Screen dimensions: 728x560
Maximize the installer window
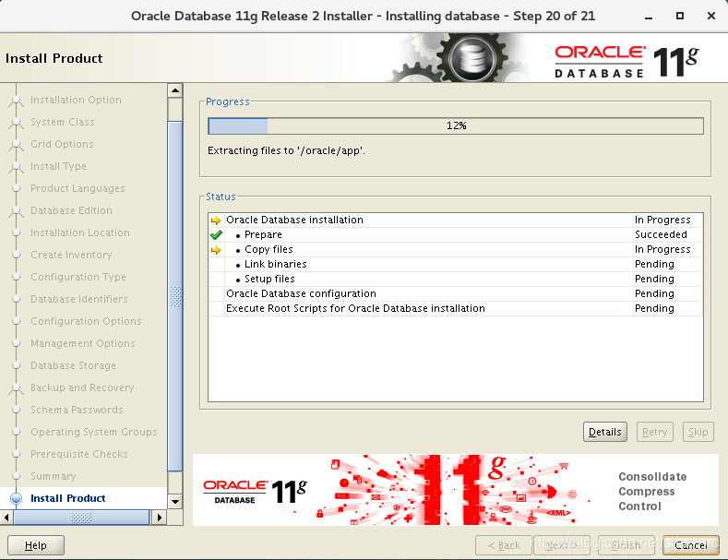click(680, 17)
